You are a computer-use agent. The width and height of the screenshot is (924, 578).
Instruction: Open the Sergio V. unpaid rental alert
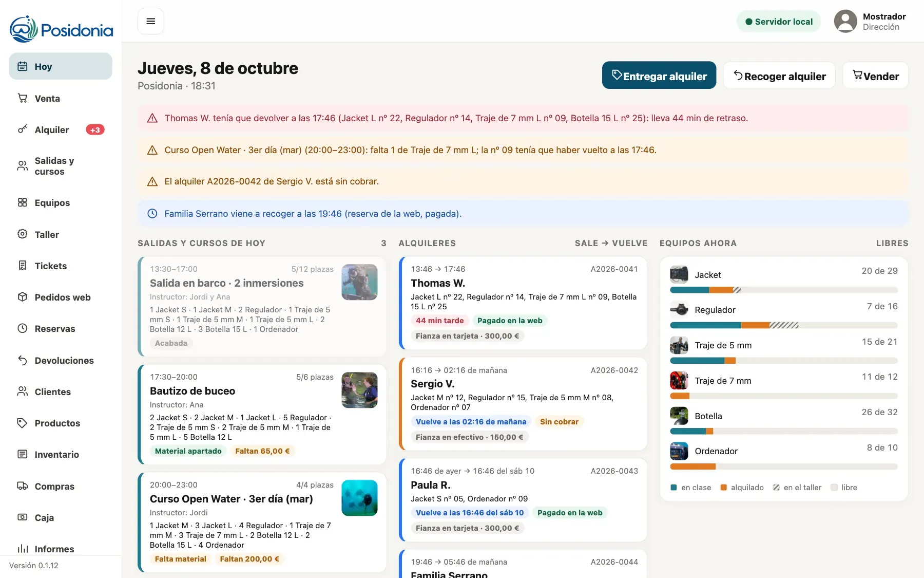523,181
